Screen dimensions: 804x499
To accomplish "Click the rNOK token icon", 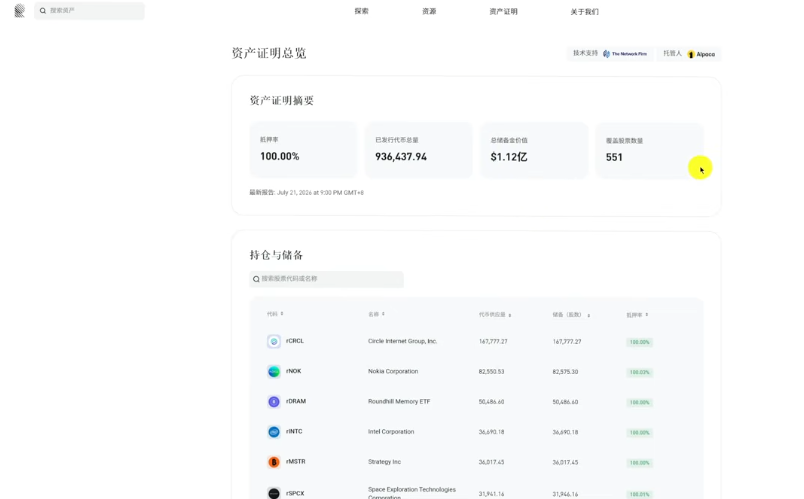I will pos(274,371).
